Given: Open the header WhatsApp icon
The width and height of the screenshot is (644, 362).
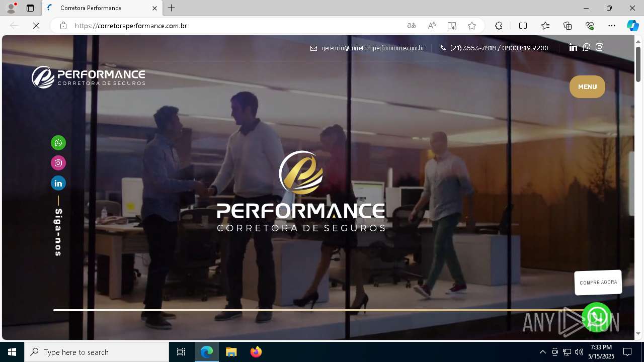Looking at the screenshot, I should (586, 47).
